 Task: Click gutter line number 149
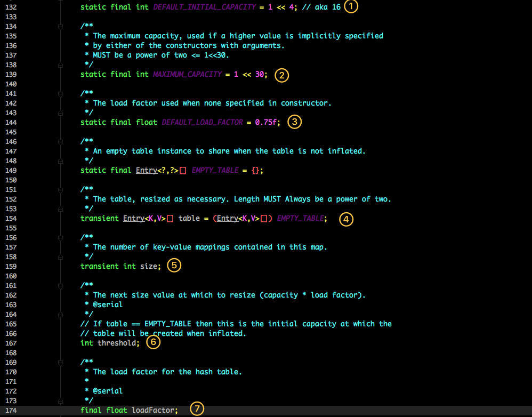(11, 170)
